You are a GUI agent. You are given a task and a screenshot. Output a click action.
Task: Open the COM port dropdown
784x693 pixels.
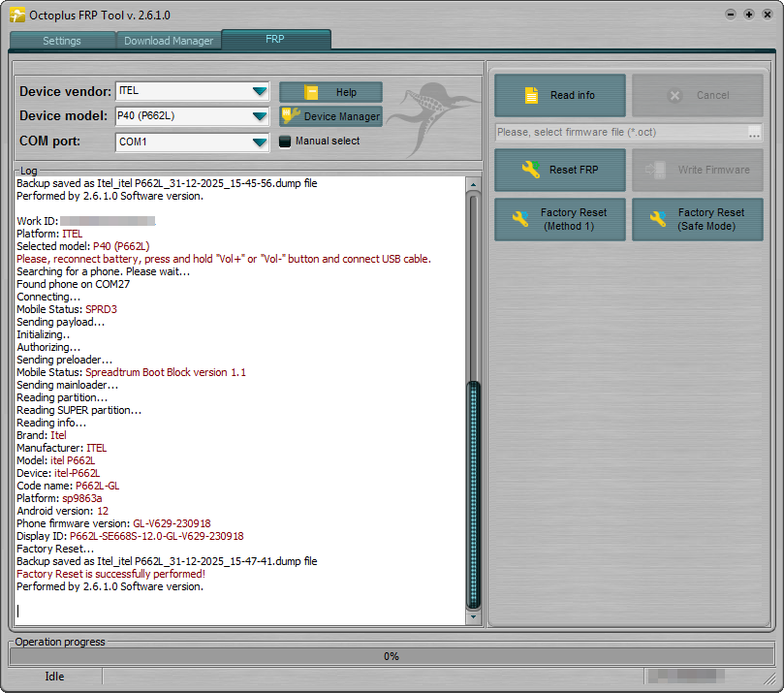tap(260, 142)
